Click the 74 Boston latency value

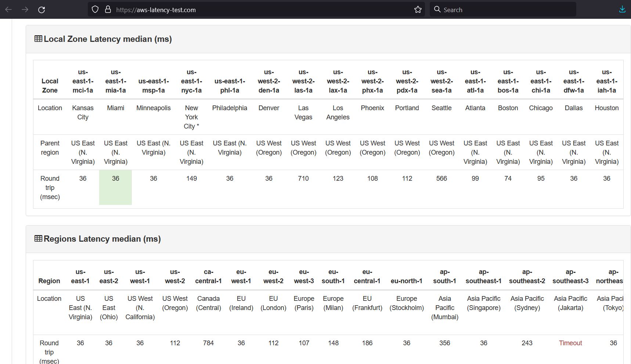(508, 179)
